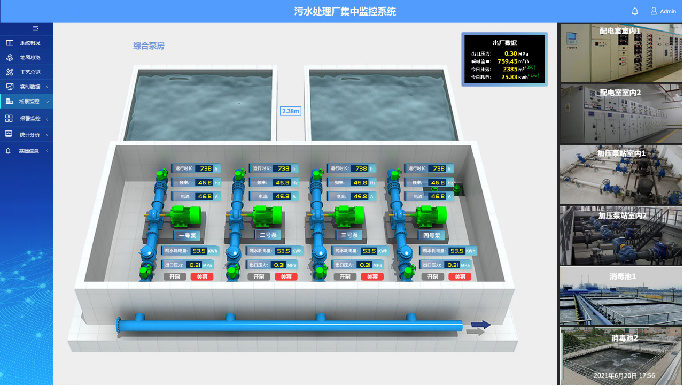Open the 消毒池1 camera feed
The width and height of the screenshot is (683, 386).
[x=621, y=297]
